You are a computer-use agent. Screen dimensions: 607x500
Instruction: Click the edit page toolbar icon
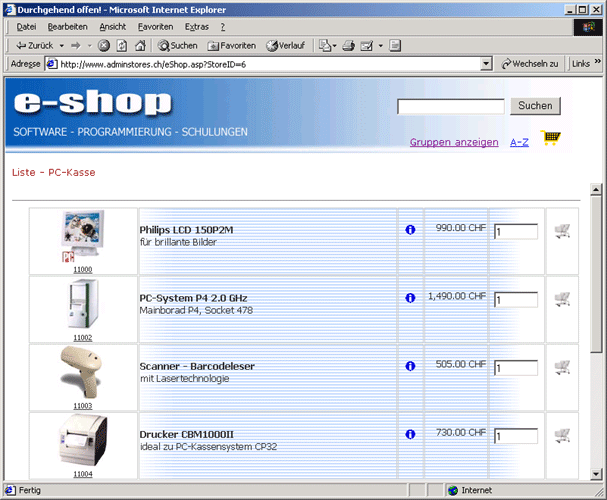click(366, 46)
